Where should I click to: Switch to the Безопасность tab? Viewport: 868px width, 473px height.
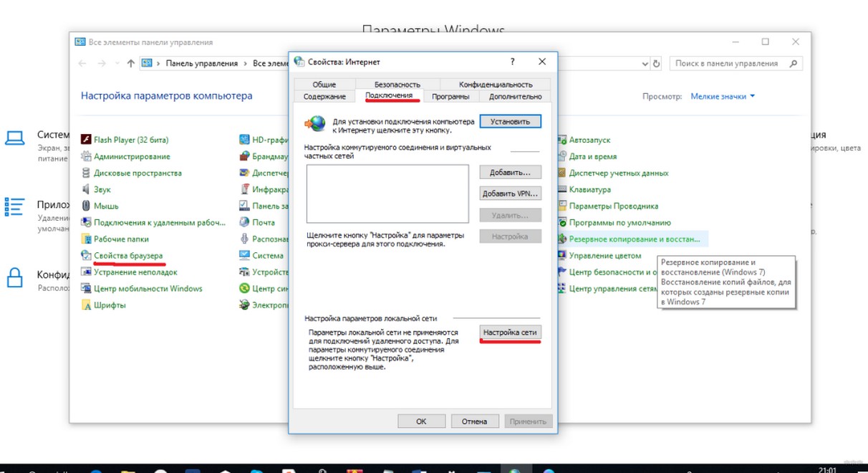[397, 85]
